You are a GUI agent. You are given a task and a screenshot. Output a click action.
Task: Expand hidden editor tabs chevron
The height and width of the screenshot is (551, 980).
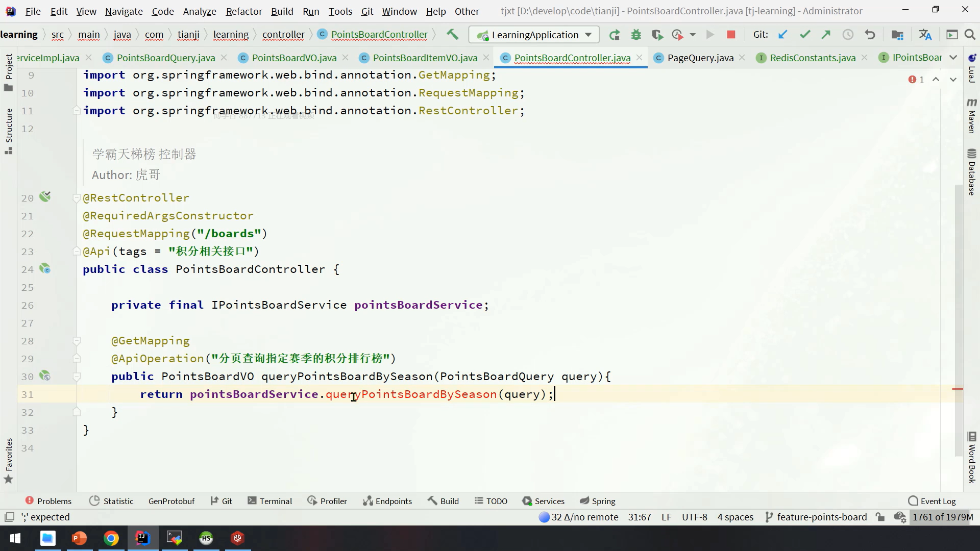953,58
